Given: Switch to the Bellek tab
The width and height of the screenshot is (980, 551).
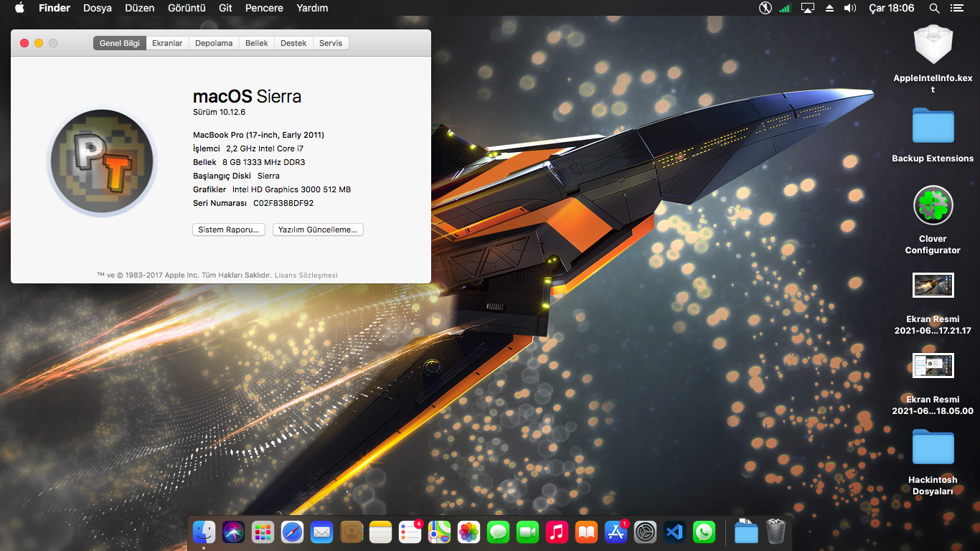Looking at the screenshot, I should click(x=257, y=43).
